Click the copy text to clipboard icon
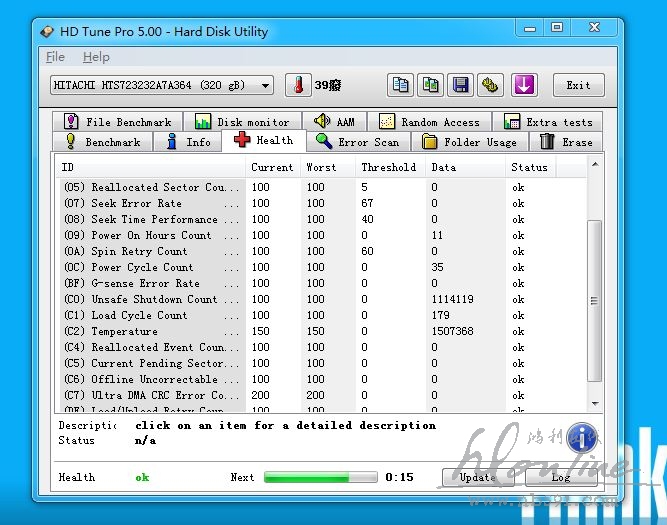This screenshot has height=525, width=667. [x=400, y=85]
